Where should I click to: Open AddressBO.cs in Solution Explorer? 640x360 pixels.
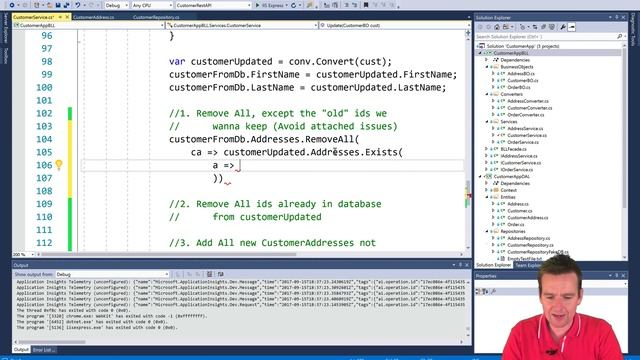(x=521, y=73)
